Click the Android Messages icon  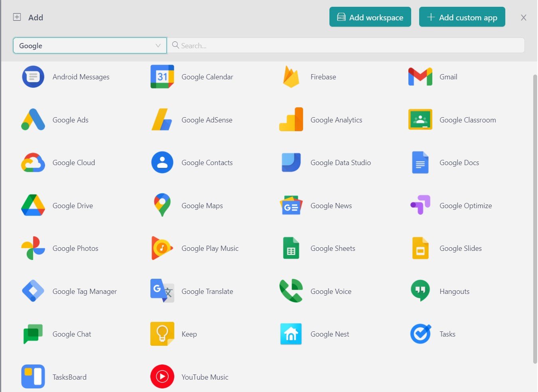coord(33,77)
